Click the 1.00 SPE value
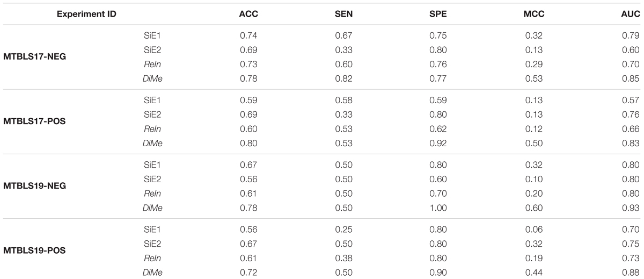Screen dimensions: 644x279 coord(438,208)
